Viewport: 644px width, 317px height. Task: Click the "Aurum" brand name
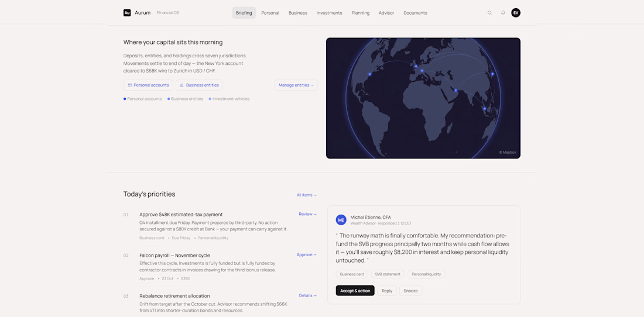(x=142, y=13)
